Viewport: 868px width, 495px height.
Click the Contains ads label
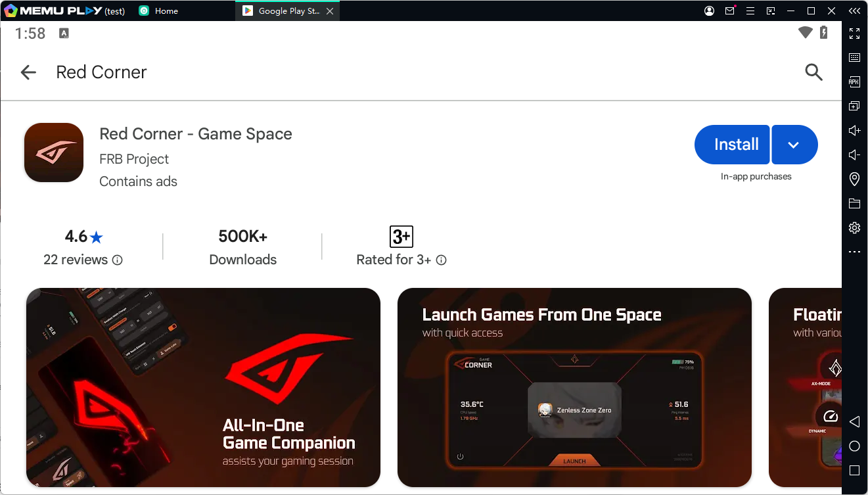tap(138, 181)
